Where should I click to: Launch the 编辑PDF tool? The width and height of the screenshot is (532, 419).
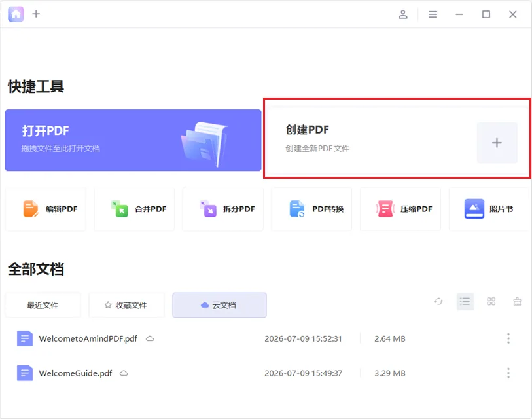tap(46, 209)
